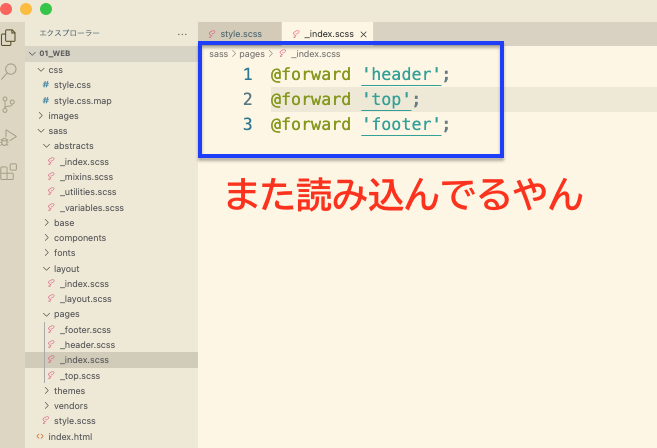This screenshot has width=657, height=448.
Task: Open _mixins.scss in the abstracts folder
Action: pyautogui.click(x=86, y=176)
